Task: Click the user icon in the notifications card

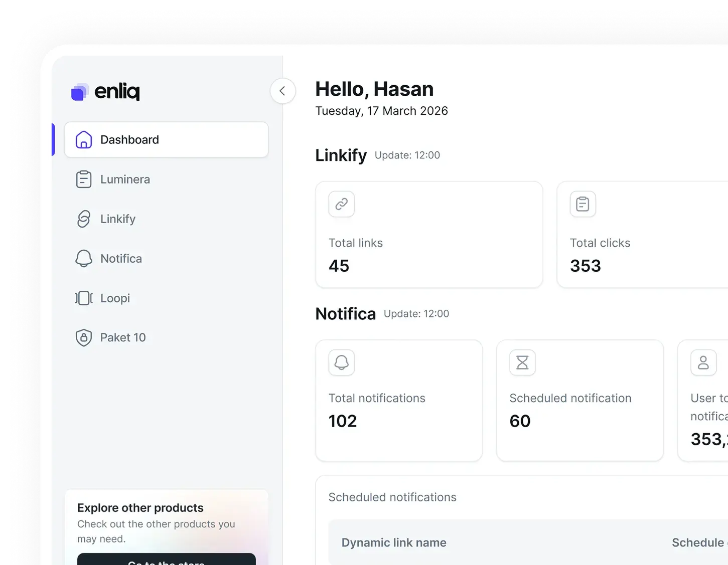Action: click(703, 362)
